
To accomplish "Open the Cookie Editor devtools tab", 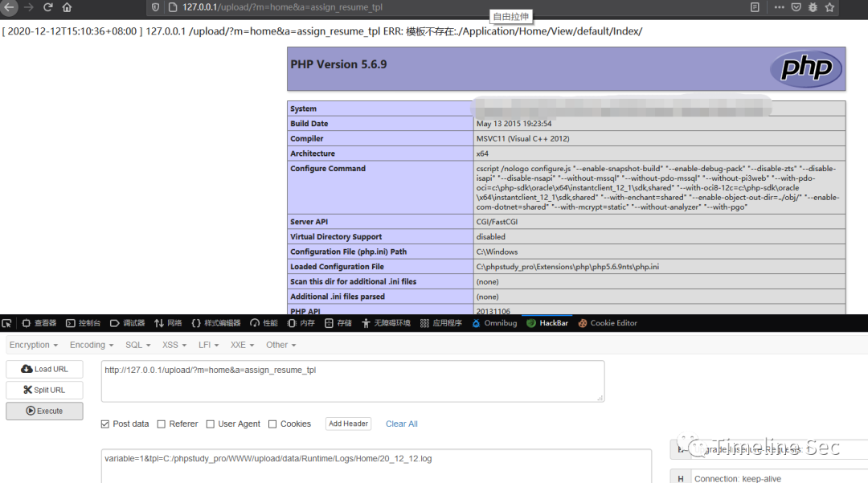I will [x=608, y=323].
